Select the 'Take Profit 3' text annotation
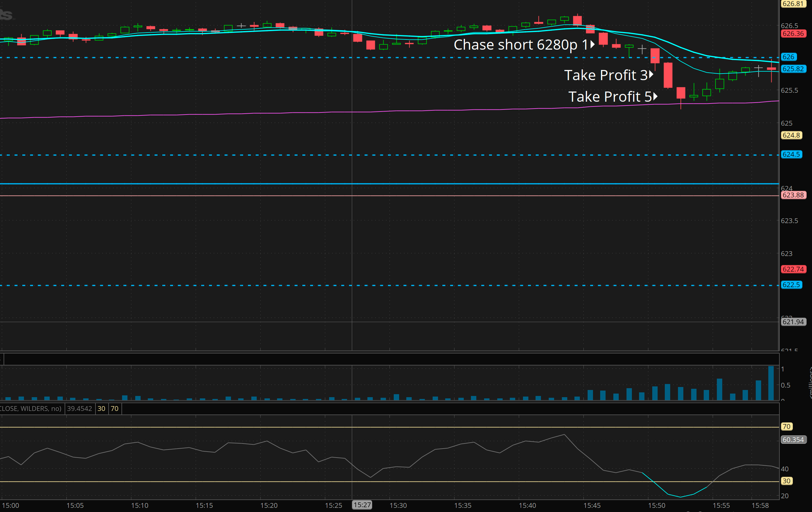The image size is (812, 512). pyautogui.click(x=606, y=75)
